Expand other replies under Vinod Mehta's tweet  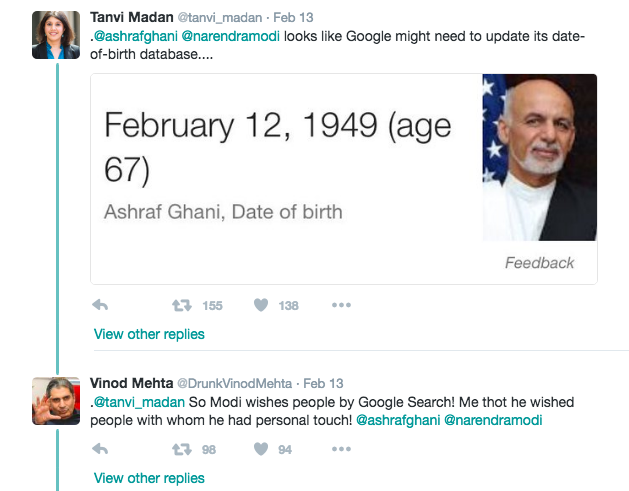pyautogui.click(x=148, y=478)
